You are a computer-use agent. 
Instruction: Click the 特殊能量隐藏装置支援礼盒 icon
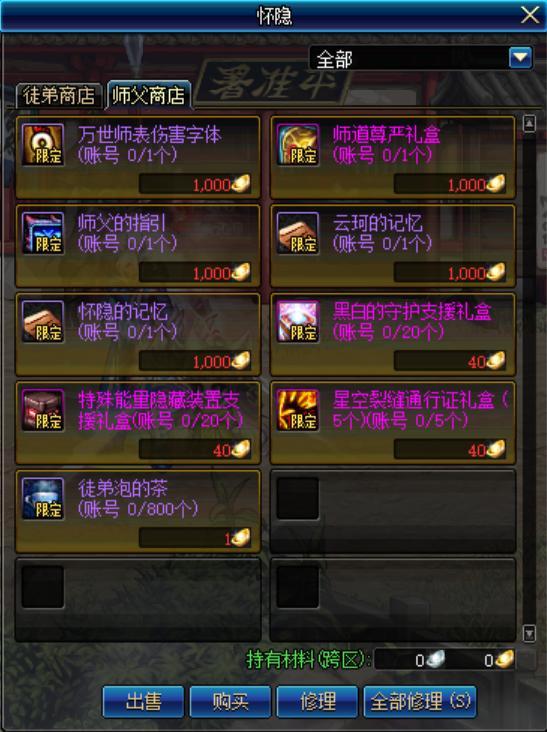pos(42,410)
